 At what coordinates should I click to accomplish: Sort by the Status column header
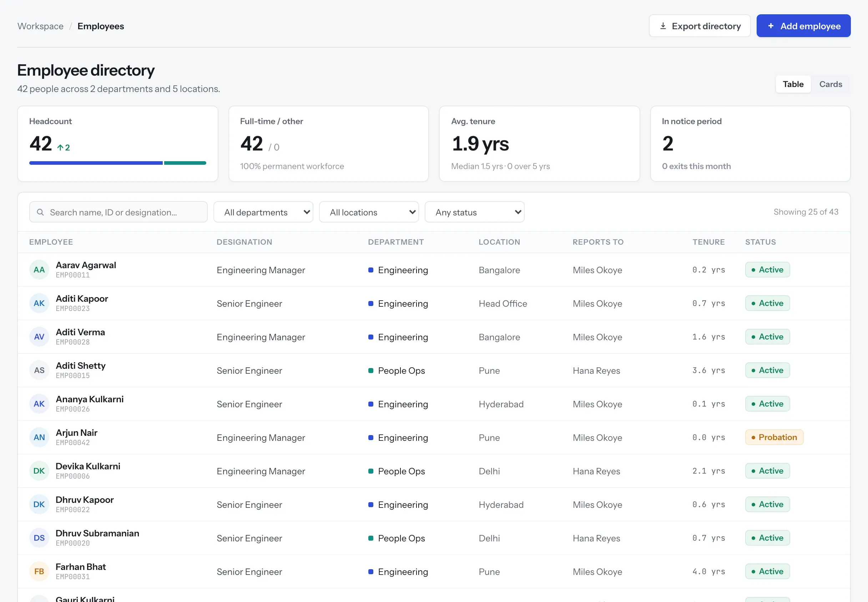[x=761, y=242]
